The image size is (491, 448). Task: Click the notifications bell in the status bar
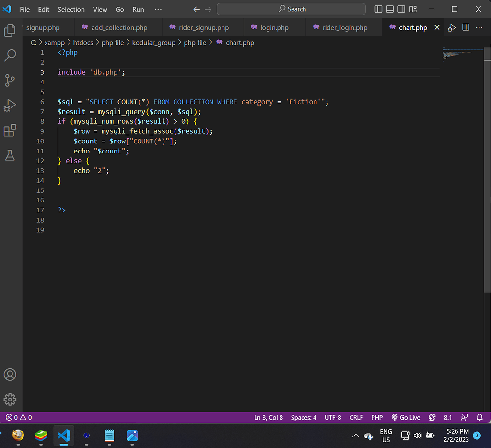click(479, 417)
